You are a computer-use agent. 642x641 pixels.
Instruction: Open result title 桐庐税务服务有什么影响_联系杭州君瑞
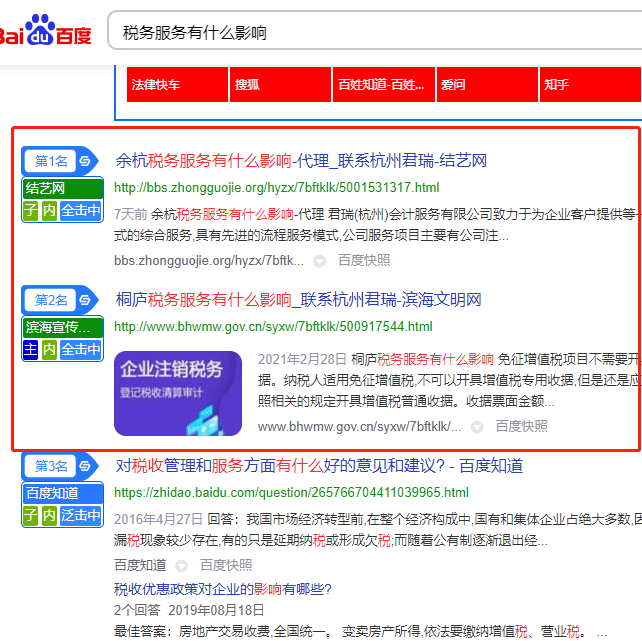[298, 300]
